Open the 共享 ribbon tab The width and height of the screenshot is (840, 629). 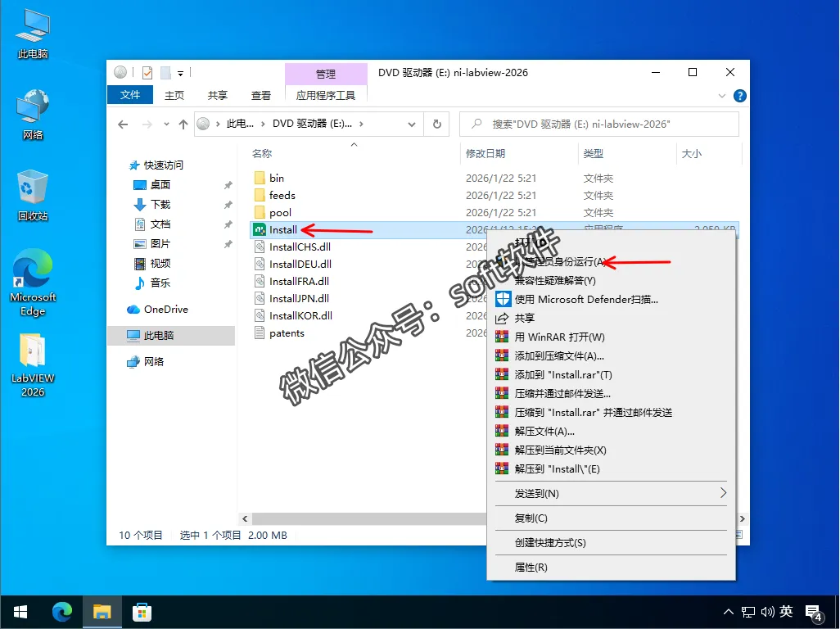pos(218,95)
